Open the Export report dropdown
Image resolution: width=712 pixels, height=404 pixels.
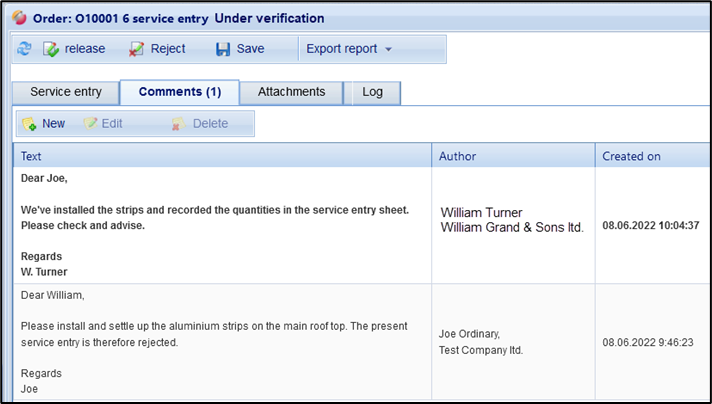pos(349,49)
